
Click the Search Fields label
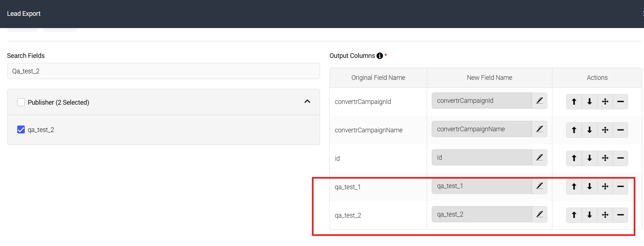coord(26,56)
